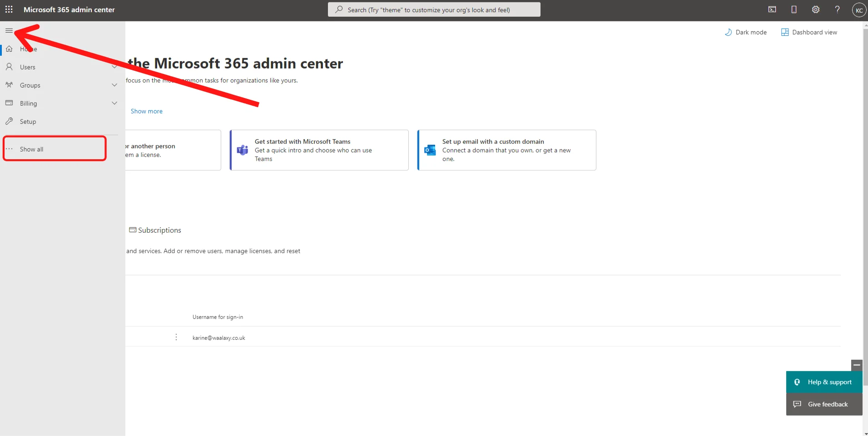Expand the Billing section chevron

114,103
